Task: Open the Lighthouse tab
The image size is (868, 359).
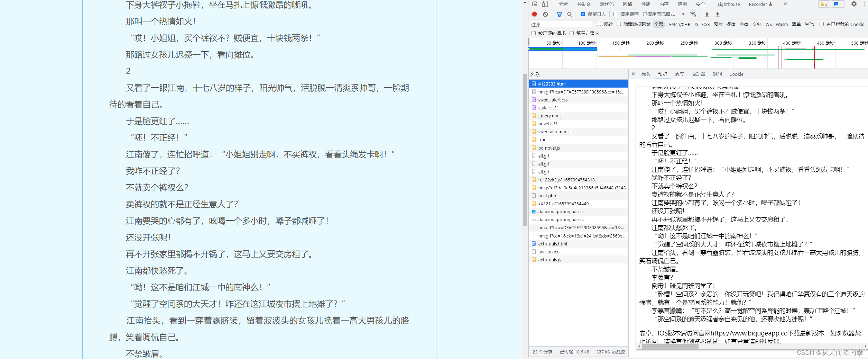Action: click(x=729, y=4)
